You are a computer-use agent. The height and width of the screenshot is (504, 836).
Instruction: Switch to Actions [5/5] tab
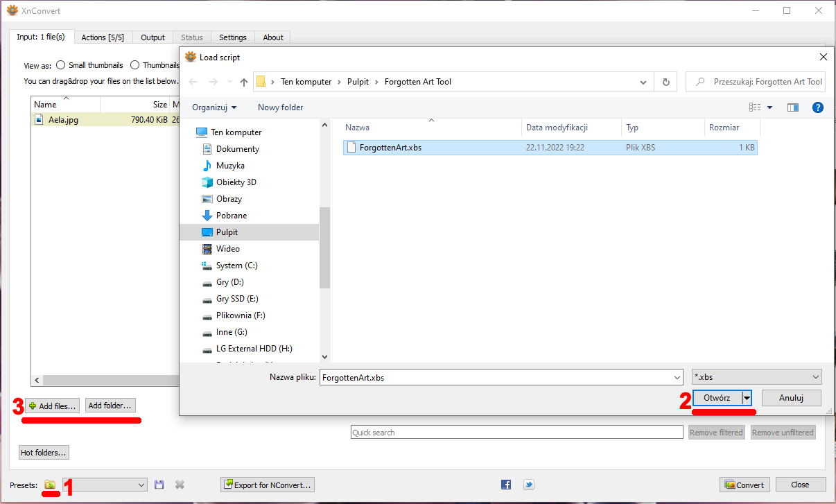(103, 37)
